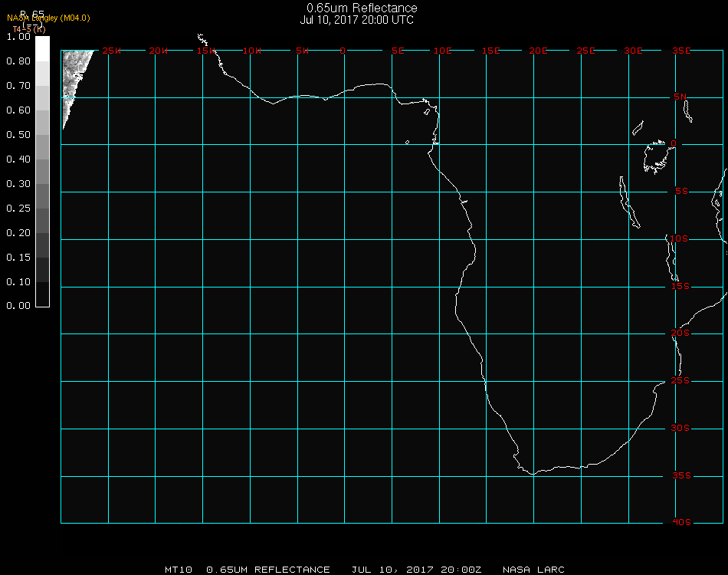Click the 40S latitude label

click(681, 523)
